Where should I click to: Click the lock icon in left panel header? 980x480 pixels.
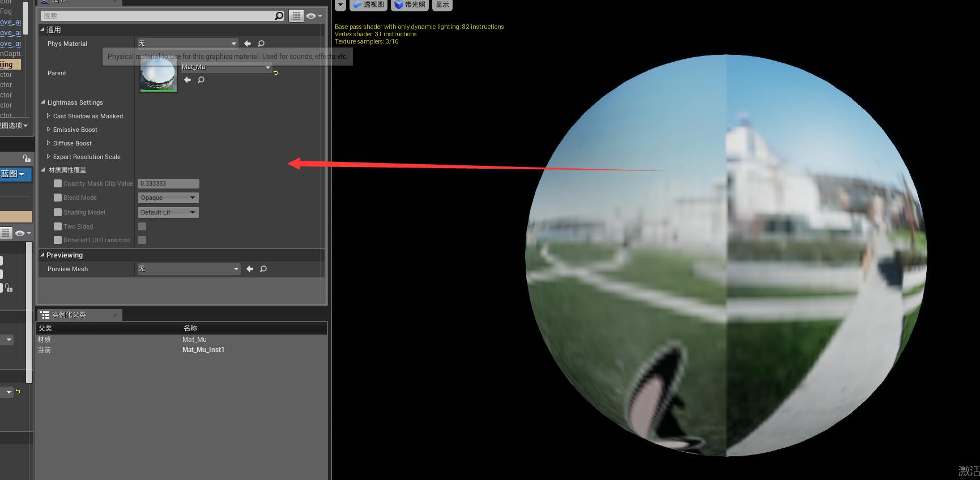pyautogui.click(x=27, y=158)
